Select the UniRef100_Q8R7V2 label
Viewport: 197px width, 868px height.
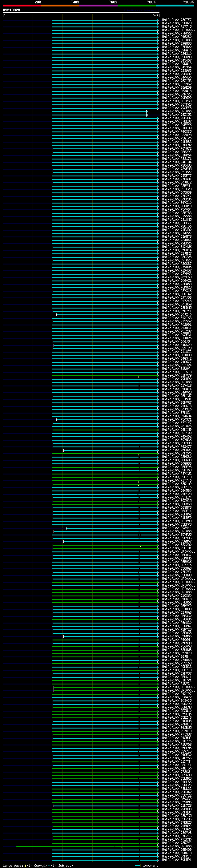[177, 843]
